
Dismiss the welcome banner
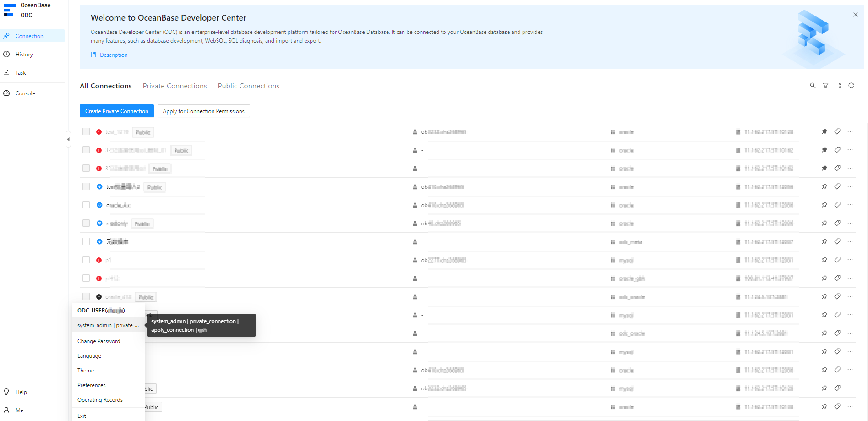tap(855, 14)
